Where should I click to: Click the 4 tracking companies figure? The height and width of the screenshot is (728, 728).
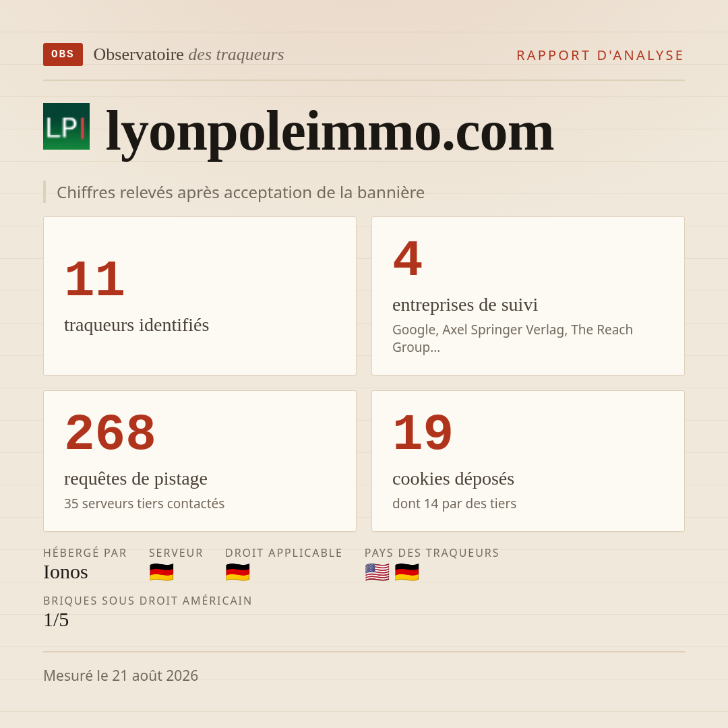click(x=408, y=258)
